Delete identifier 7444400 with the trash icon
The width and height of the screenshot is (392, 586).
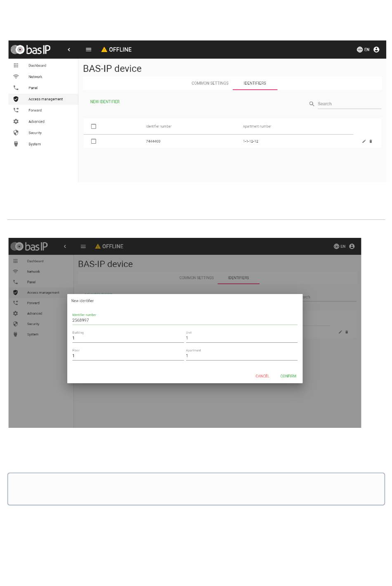click(x=371, y=141)
